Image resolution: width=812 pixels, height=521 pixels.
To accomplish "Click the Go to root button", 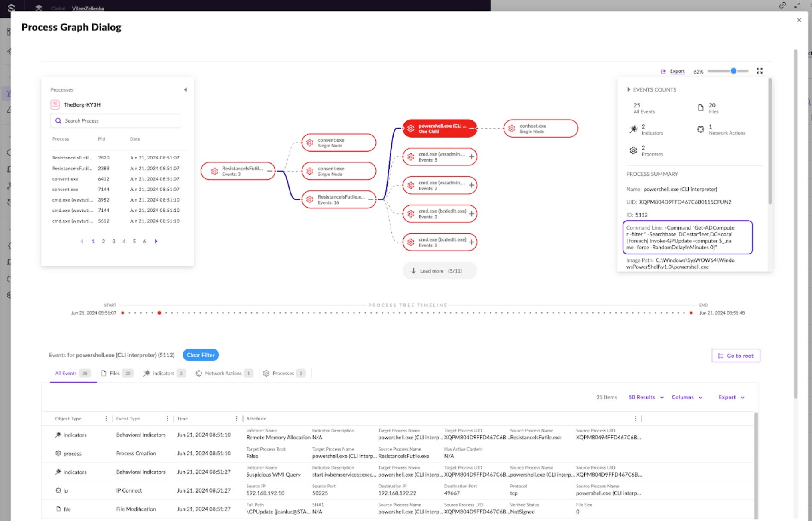I will [736, 356].
